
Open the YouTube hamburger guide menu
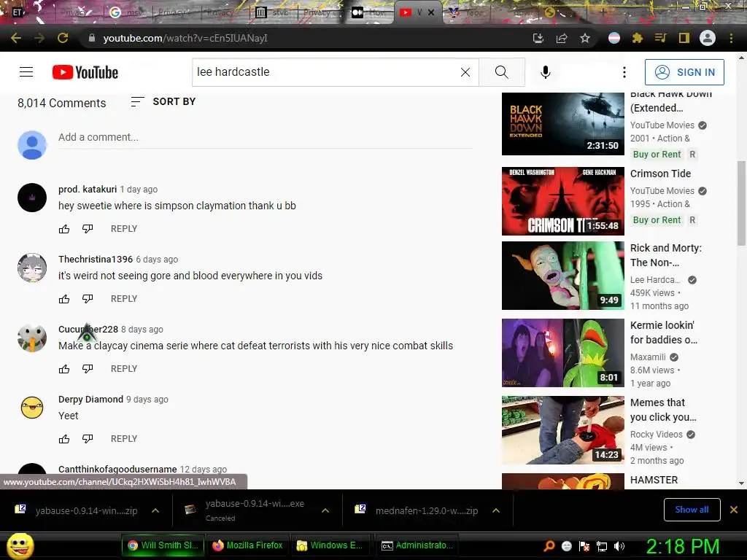tap(26, 72)
